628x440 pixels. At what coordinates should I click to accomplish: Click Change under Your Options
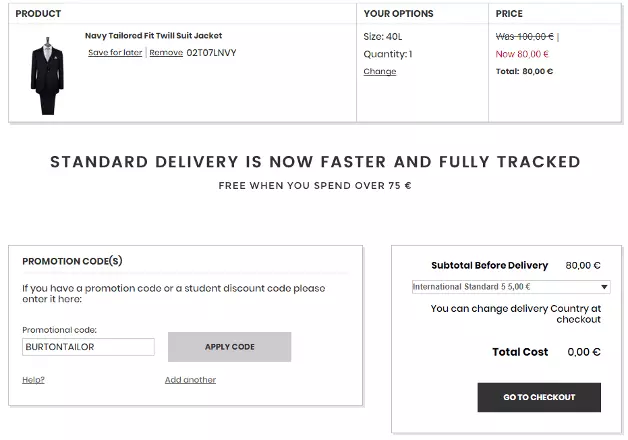coord(380,72)
